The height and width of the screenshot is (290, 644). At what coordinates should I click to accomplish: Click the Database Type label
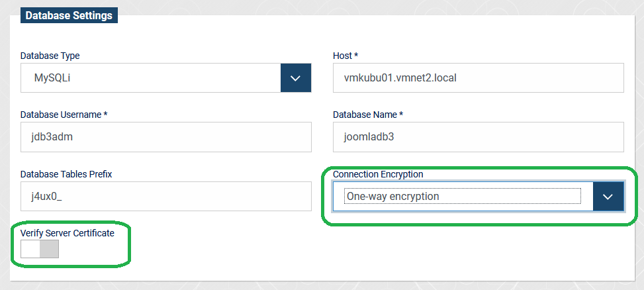[50, 56]
